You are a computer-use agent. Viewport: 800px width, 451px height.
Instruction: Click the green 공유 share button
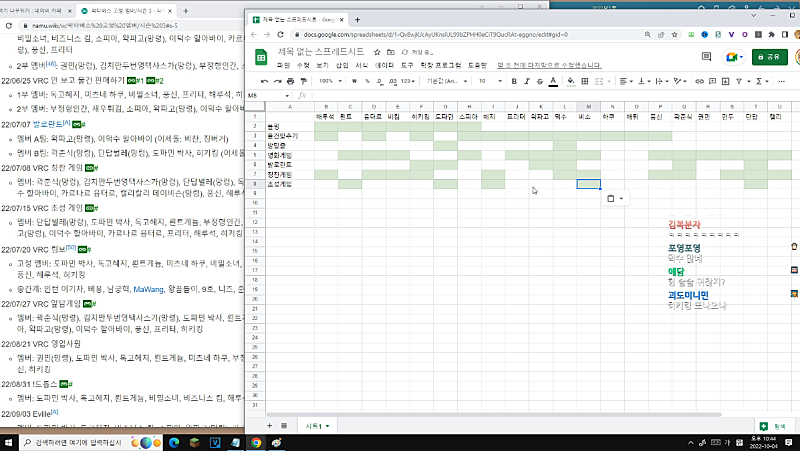pos(769,57)
